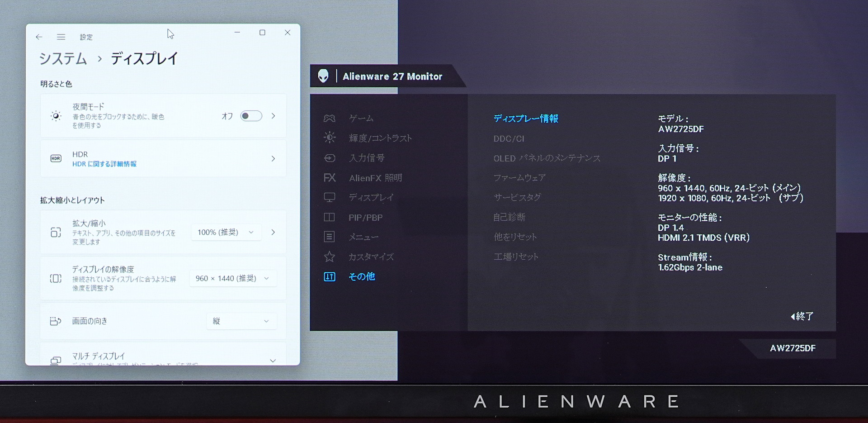Select the customize star icon in OSD
868x423 pixels.
pyautogui.click(x=330, y=257)
